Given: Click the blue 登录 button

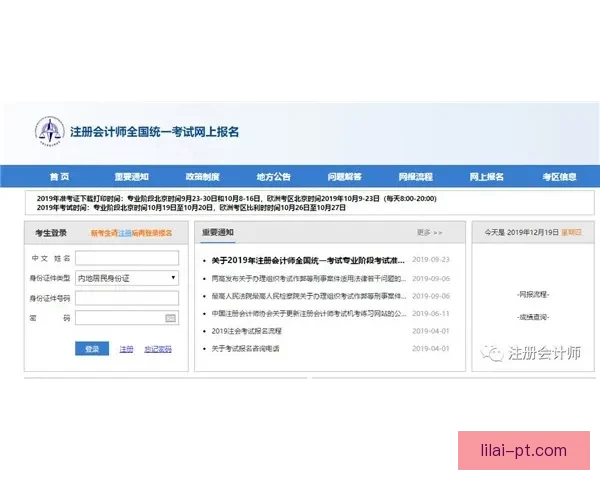Looking at the screenshot, I should point(92,349).
